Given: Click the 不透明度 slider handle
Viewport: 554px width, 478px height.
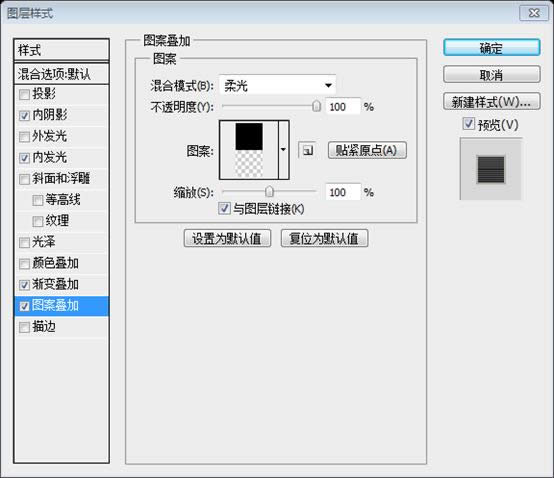Looking at the screenshot, I should 316,106.
